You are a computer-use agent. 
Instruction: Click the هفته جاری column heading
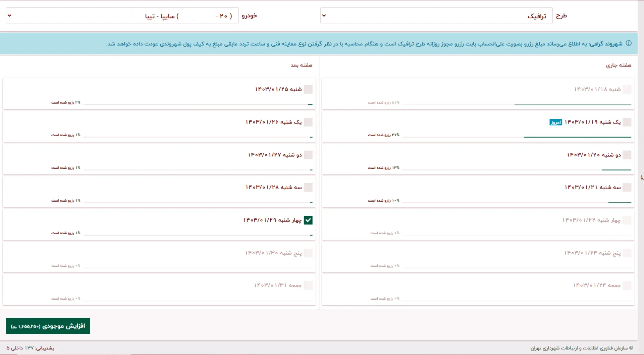(x=618, y=65)
